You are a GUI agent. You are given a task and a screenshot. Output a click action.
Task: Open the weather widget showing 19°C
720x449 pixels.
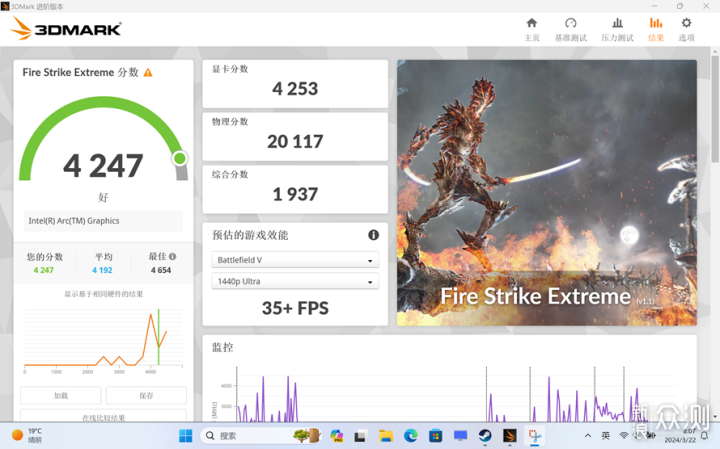[x=27, y=435]
